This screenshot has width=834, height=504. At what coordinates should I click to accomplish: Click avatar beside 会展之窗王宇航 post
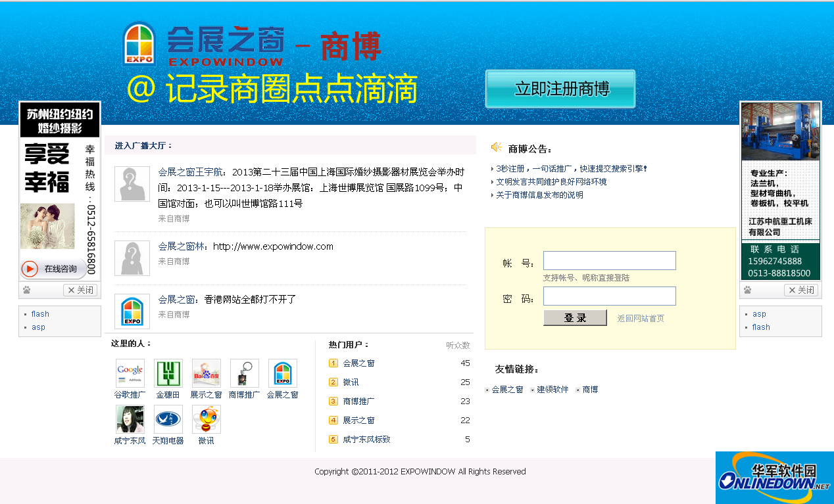(x=132, y=184)
